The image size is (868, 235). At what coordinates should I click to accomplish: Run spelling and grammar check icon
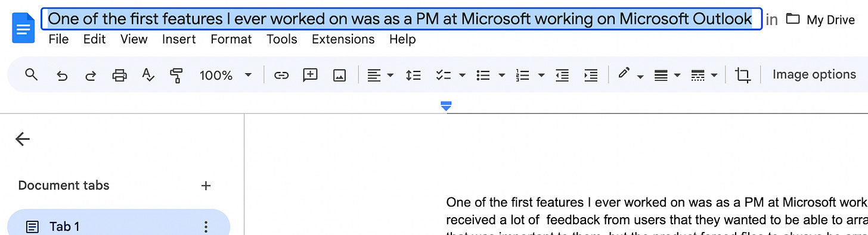click(x=148, y=76)
